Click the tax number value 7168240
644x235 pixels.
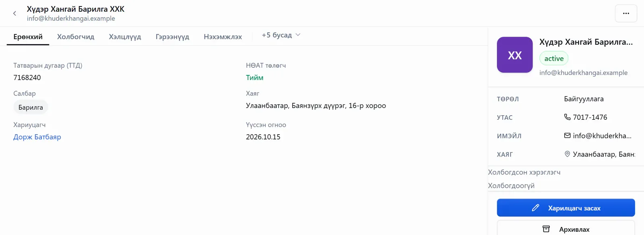[27, 77]
